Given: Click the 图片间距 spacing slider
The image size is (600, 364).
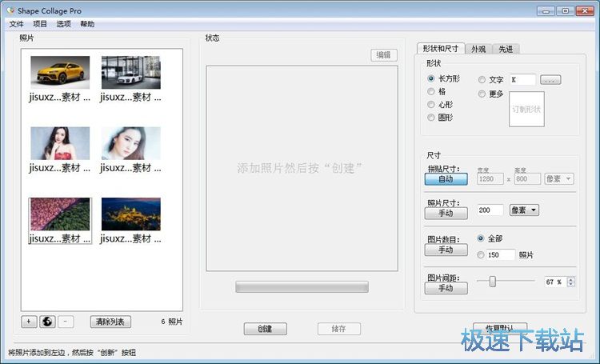Looking at the screenshot, I should (506, 282).
